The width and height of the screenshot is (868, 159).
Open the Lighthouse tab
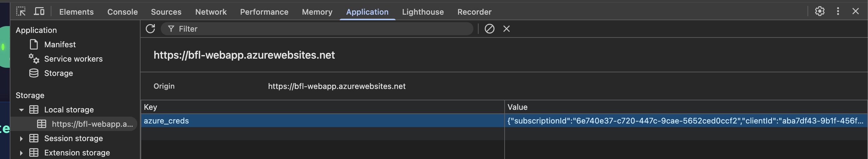(x=423, y=12)
